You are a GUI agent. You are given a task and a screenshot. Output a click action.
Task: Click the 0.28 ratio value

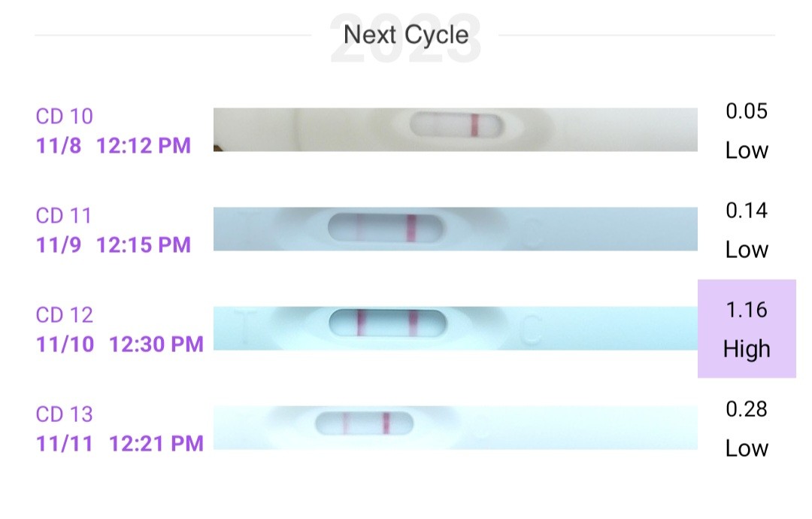(x=747, y=409)
